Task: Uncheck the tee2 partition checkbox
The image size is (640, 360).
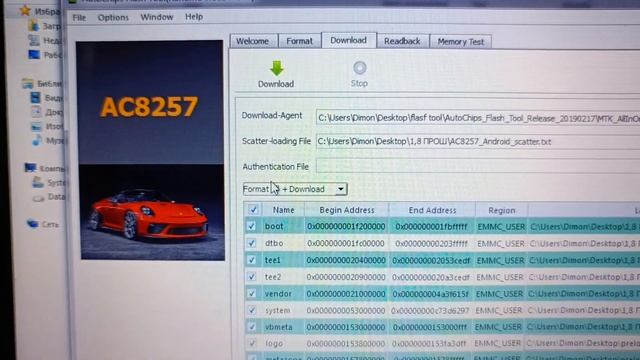Action: [x=251, y=277]
